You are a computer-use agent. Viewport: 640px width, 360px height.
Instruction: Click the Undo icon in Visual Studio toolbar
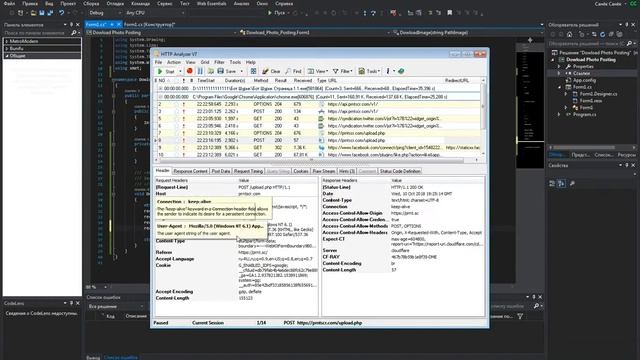[x=62, y=13]
